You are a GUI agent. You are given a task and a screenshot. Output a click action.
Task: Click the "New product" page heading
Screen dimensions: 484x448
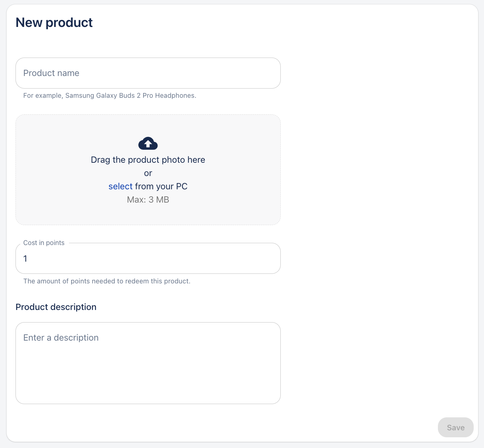point(54,23)
